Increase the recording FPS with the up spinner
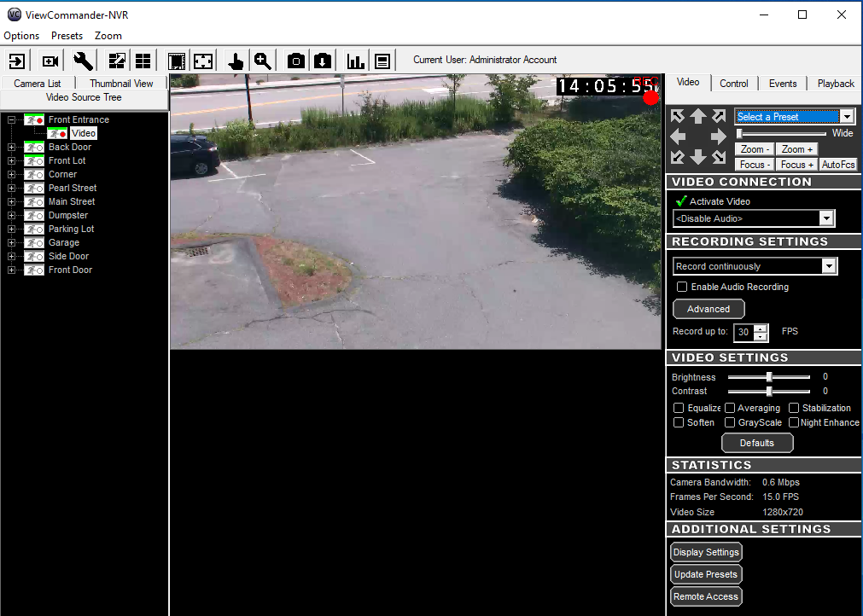863x616 pixels. pos(761,328)
